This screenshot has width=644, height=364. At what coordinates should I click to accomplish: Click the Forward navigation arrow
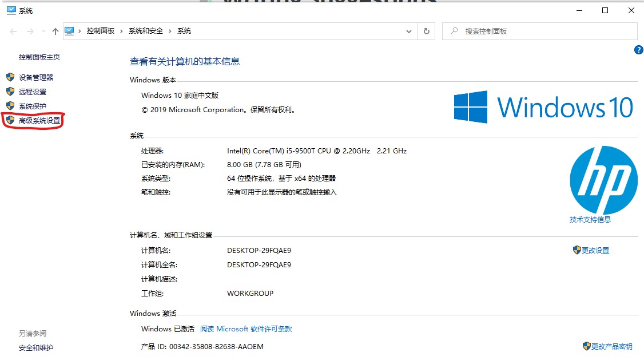pyautogui.click(x=30, y=31)
